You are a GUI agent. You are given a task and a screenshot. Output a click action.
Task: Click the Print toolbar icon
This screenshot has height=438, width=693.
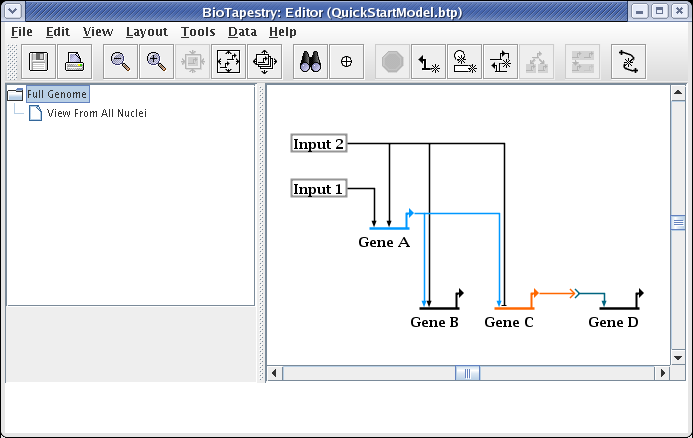[x=76, y=62]
